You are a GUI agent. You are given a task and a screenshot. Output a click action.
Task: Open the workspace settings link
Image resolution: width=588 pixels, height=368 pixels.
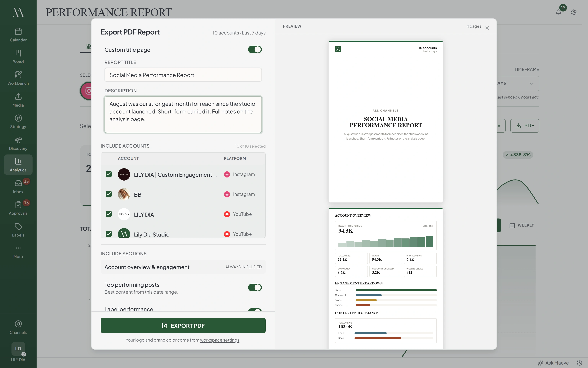pos(220,340)
